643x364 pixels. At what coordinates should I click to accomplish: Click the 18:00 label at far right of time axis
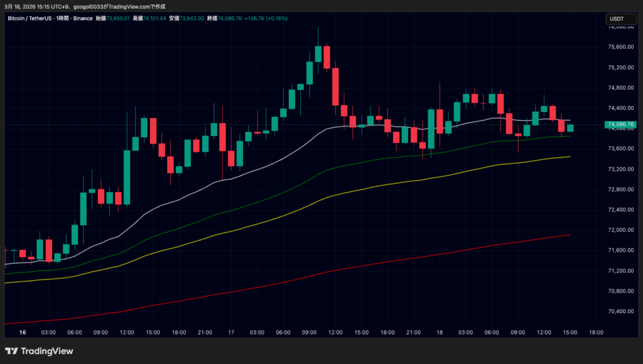[x=596, y=333]
